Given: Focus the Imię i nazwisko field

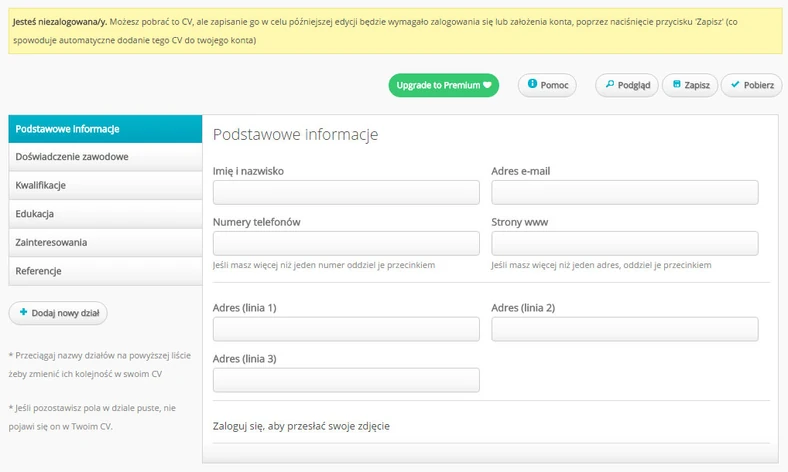Looking at the screenshot, I should (x=346, y=193).
